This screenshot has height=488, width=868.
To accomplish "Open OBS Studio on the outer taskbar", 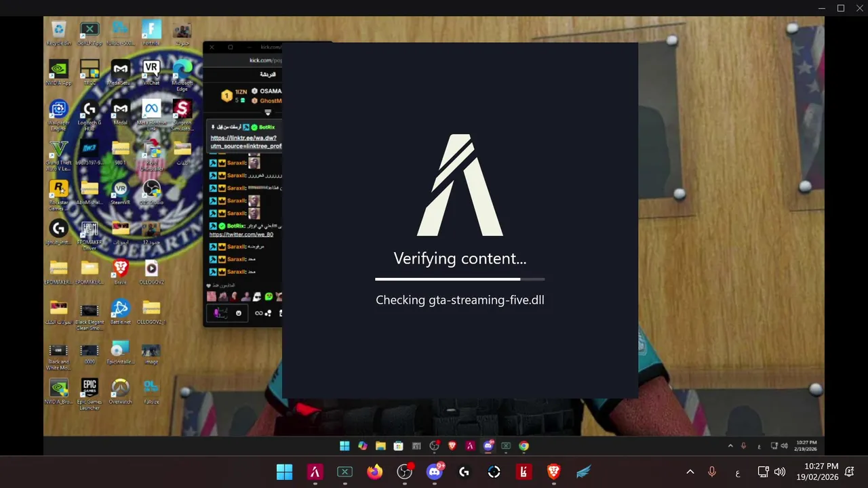I will 404,472.
